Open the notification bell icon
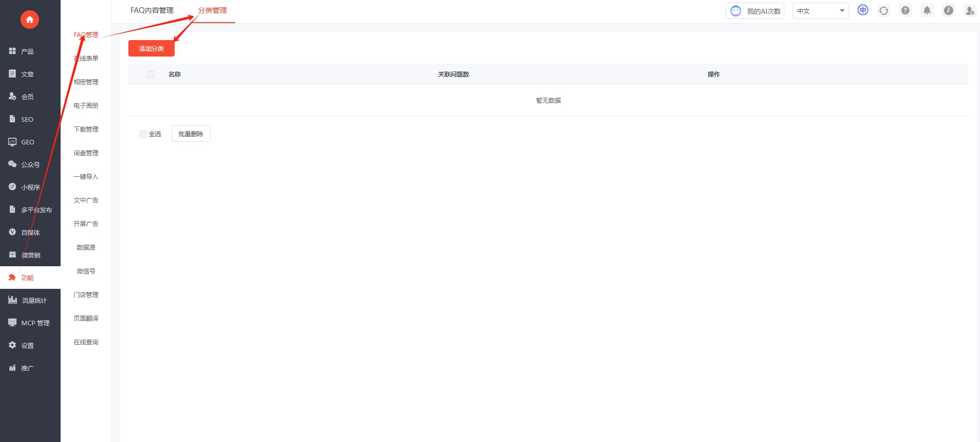The width and height of the screenshot is (980, 442). 927,11
